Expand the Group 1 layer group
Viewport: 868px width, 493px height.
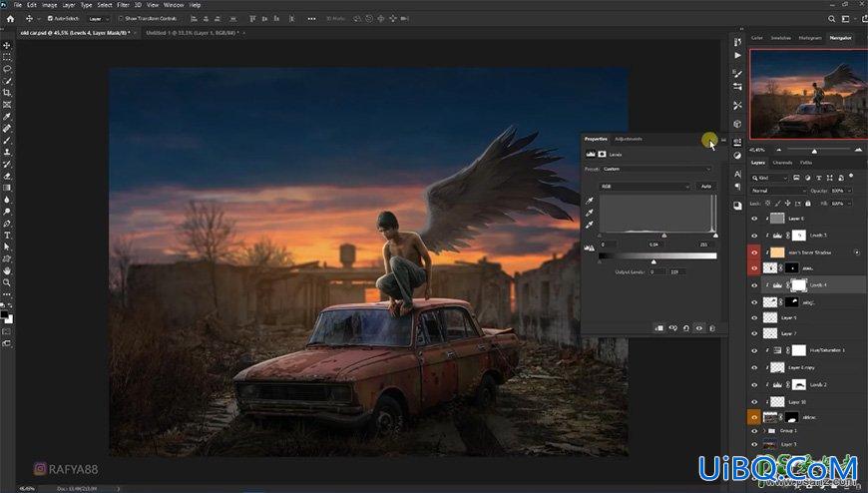tap(764, 430)
